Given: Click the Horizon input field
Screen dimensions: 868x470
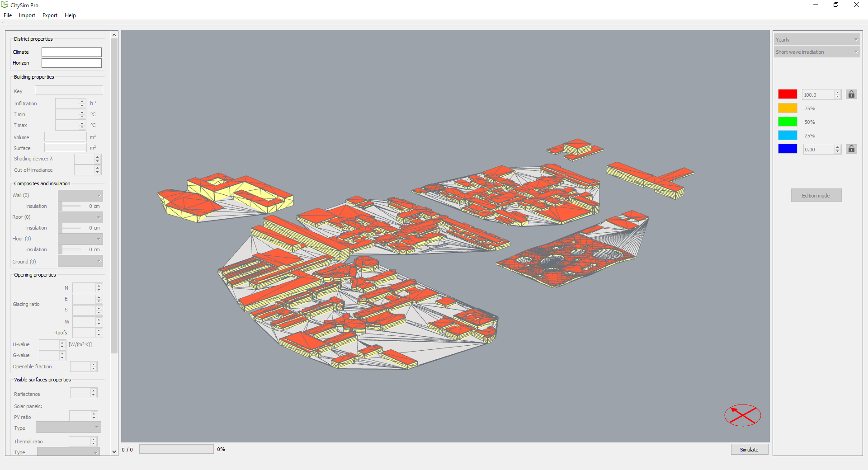Looking at the screenshot, I should click(71, 63).
